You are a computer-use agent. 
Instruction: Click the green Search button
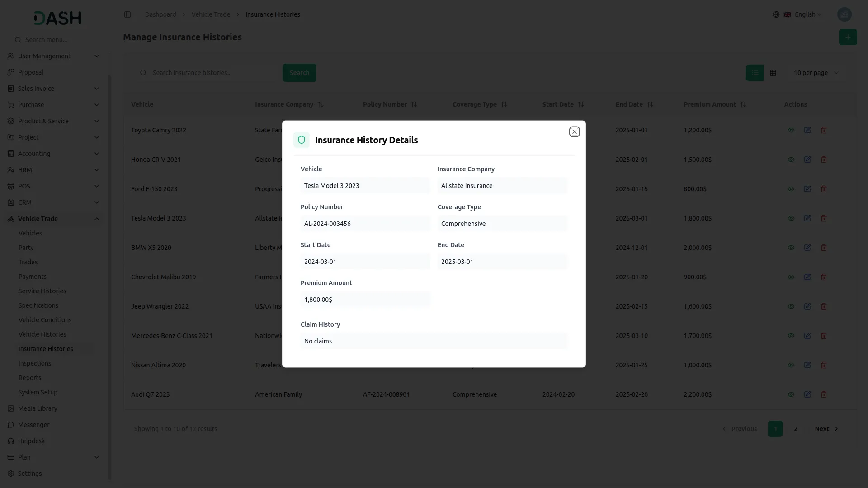tap(299, 73)
